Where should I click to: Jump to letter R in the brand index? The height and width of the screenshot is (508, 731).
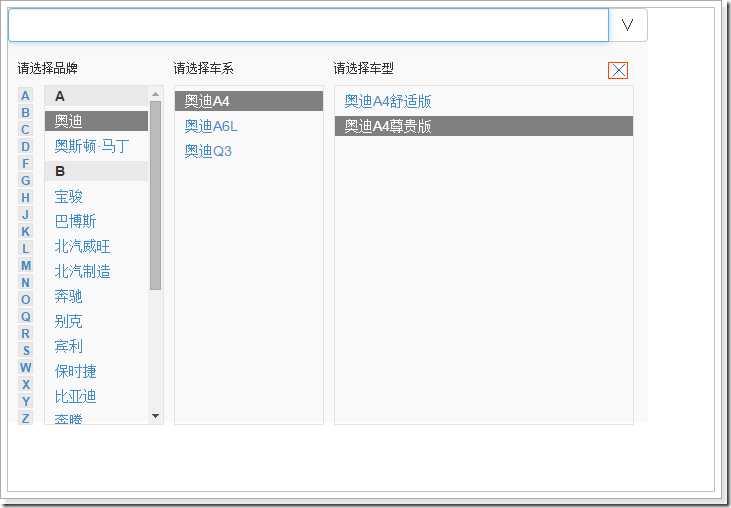(x=25, y=334)
